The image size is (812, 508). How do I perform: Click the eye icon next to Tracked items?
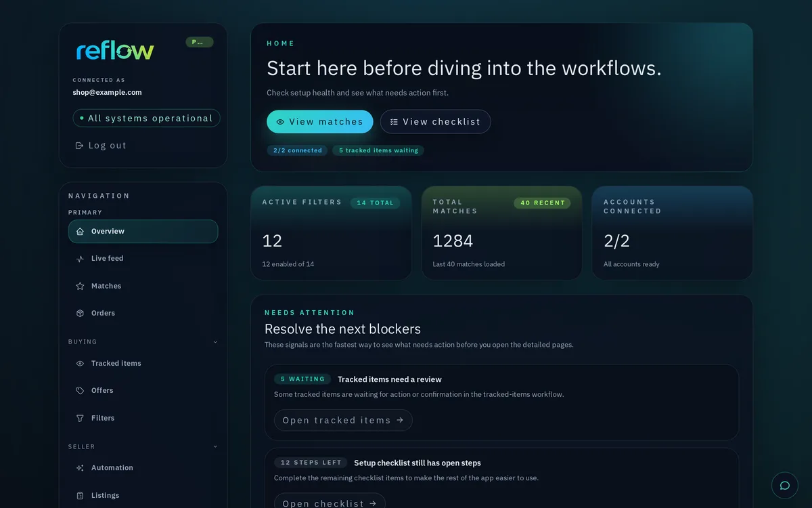(x=80, y=364)
